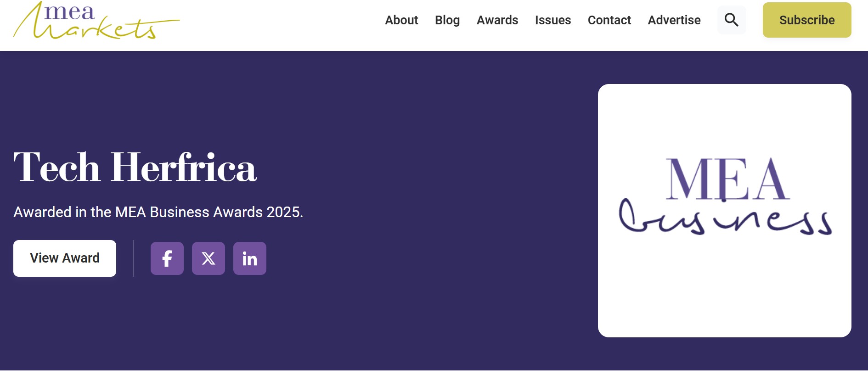This screenshot has width=868, height=375.
Task: Open the Awards navigation link
Action: (x=497, y=20)
